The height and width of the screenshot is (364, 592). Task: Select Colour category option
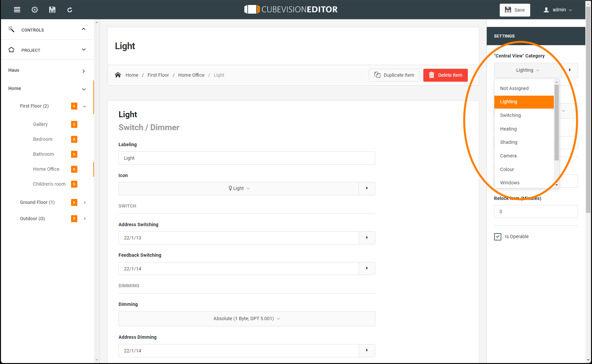(524, 169)
